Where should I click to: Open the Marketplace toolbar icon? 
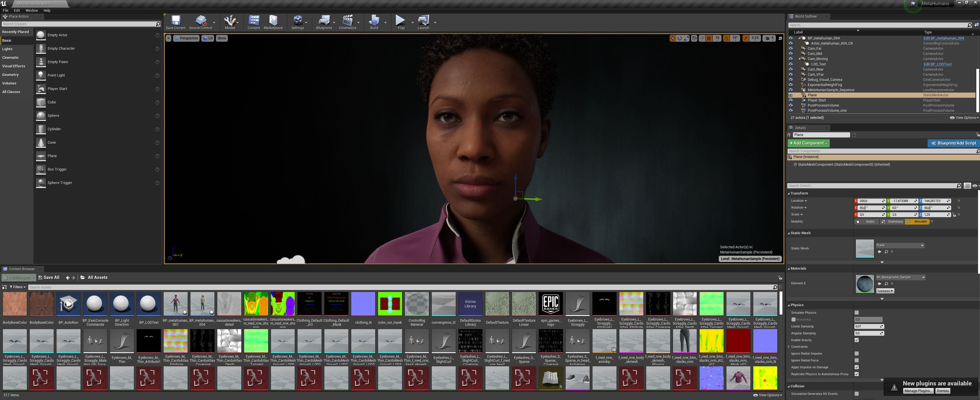[x=273, y=21]
